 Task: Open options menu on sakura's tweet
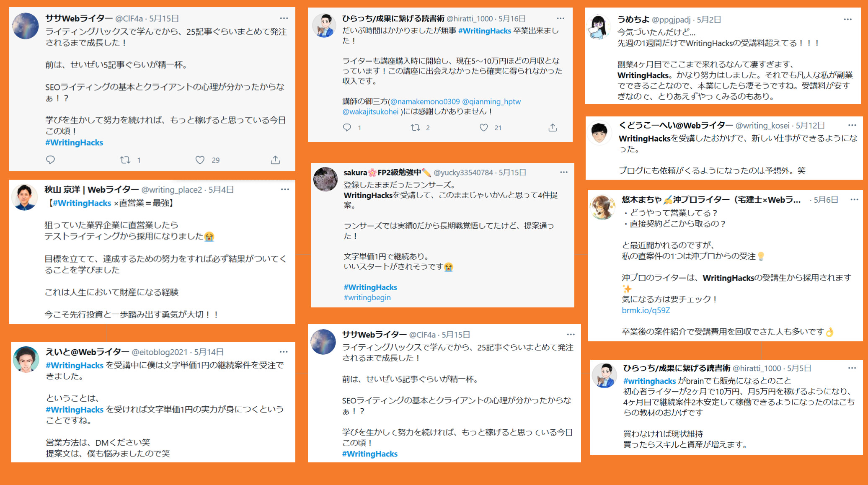564,172
